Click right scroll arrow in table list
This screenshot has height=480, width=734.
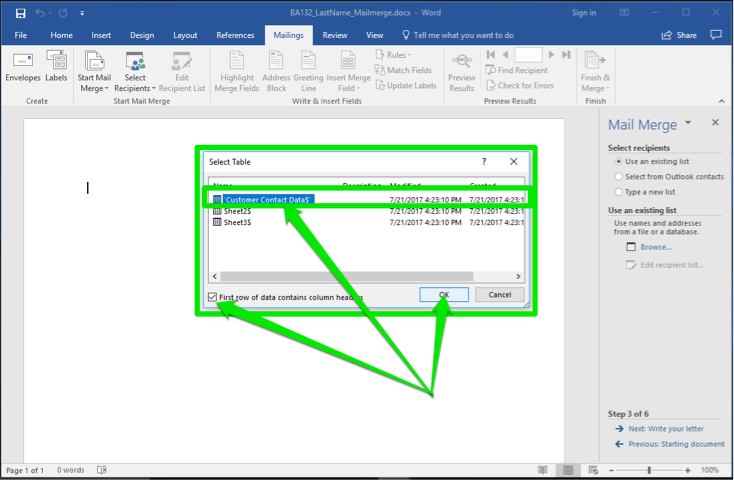(518, 276)
